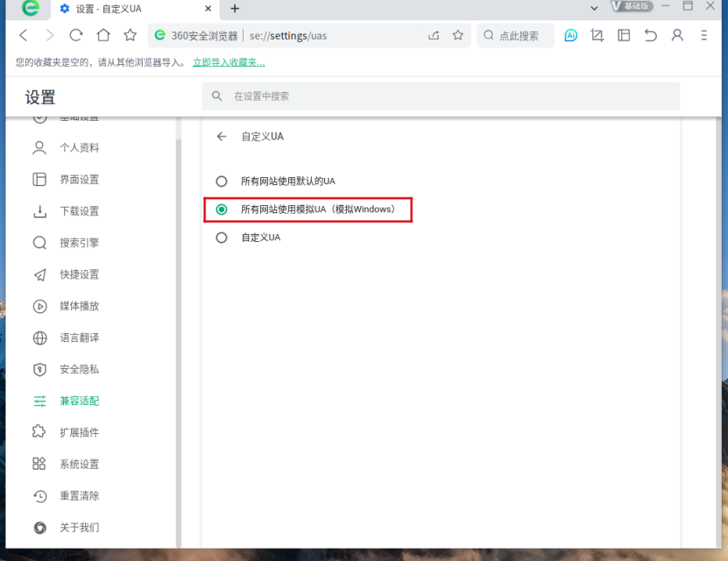Expand the tab list dropdown chevron
The height and width of the screenshot is (561, 728).
click(x=594, y=8)
